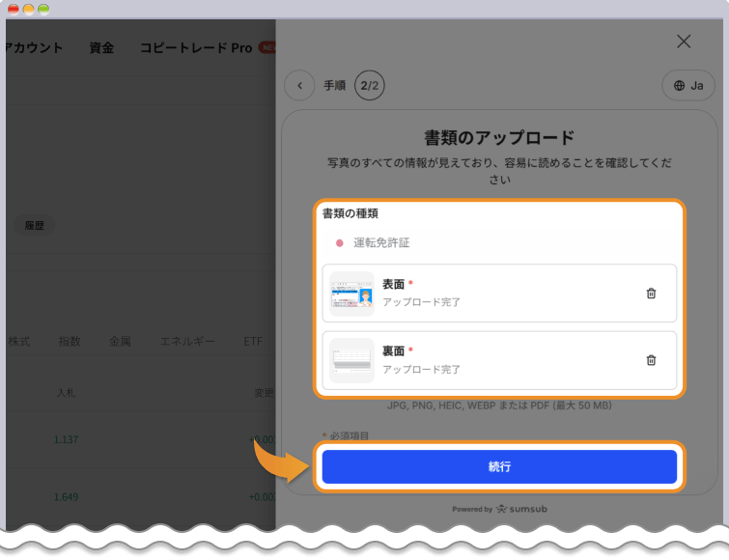Click the 続行 continue button
Screen dimensions: 729x560
[499, 466]
